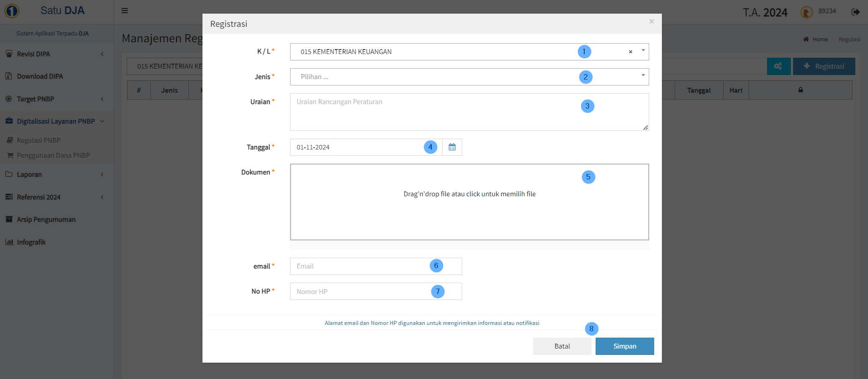Click the gears settings button beside Registrasi
The image size is (868, 379).
(x=778, y=66)
